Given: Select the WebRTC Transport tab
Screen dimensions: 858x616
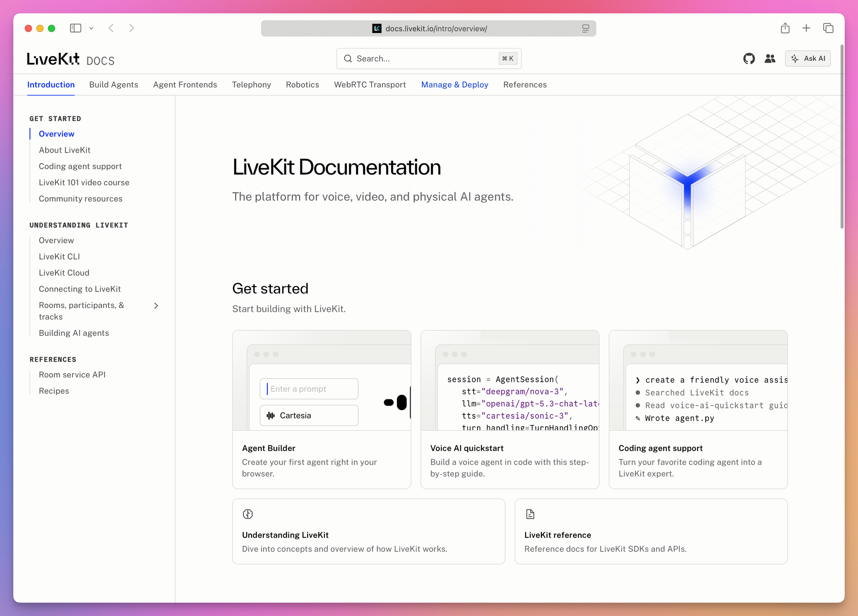Looking at the screenshot, I should click(370, 85).
